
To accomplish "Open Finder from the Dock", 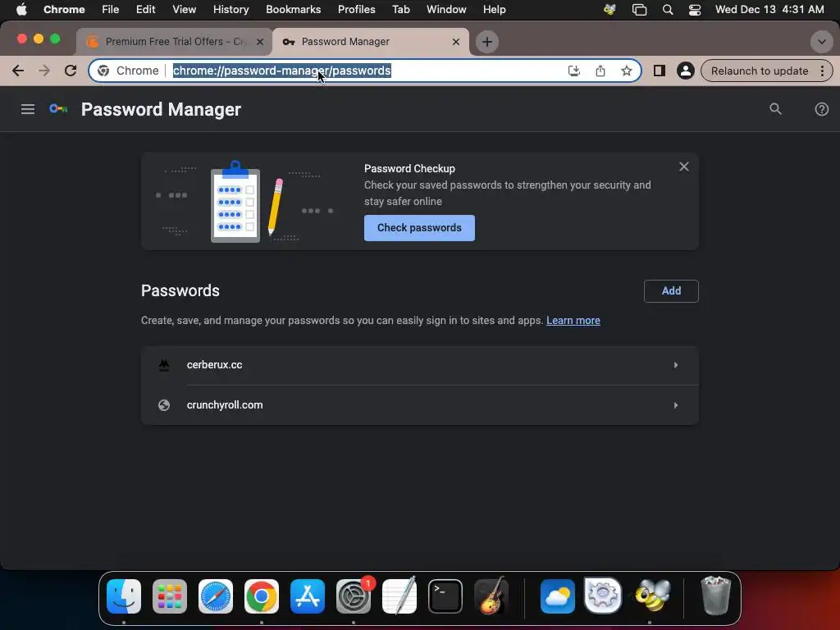I will point(124,596).
